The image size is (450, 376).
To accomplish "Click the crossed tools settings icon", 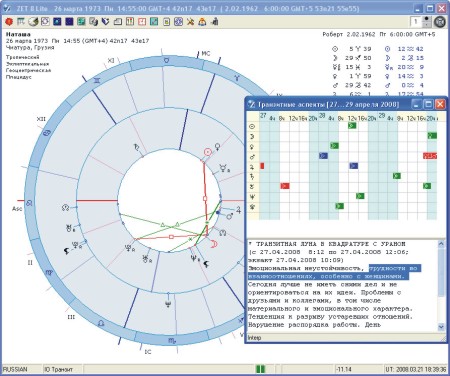I will [190, 22].
